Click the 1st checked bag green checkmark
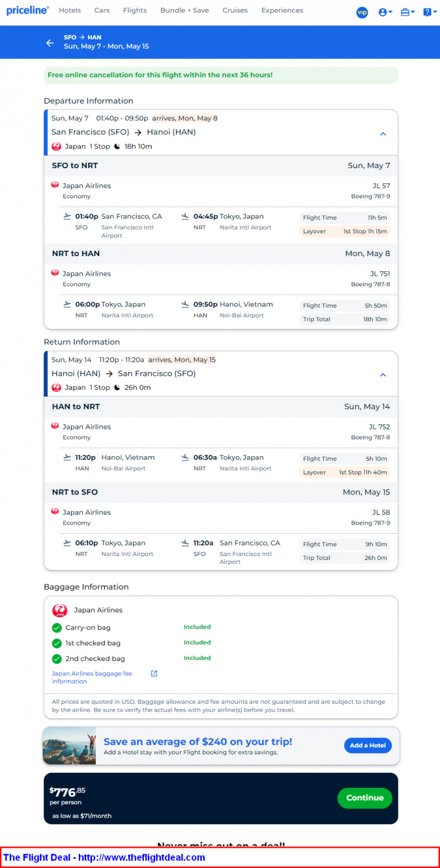440x868 pixels. pyautogui.click(x=57, y=643)
